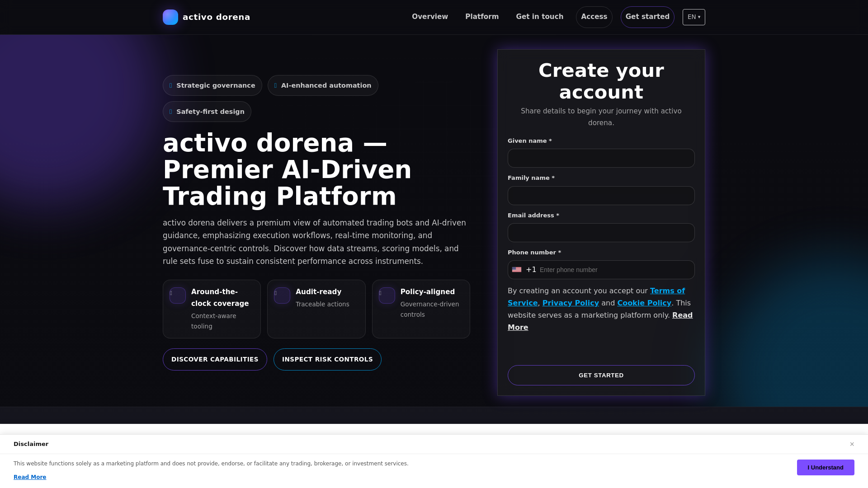Image resolution: width=868 pixels, height=488 pixels.
Task: Click the +1 country code
Action: coord(531,270)
